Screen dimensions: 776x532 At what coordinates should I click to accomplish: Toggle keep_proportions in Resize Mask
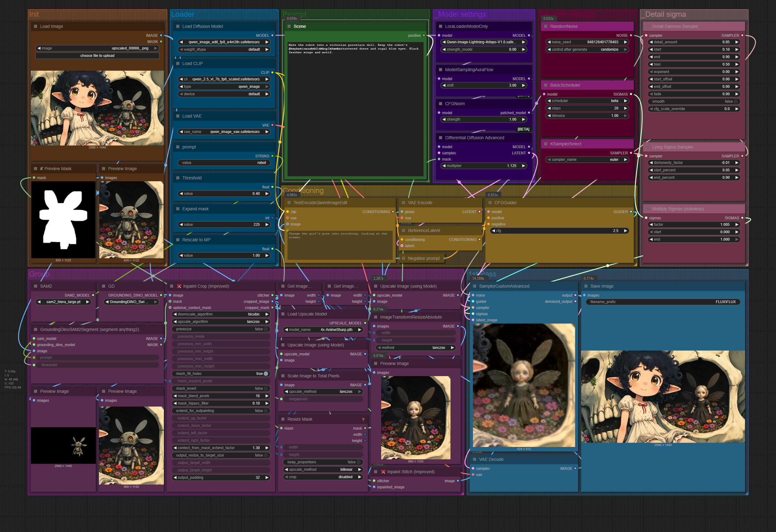[358, 462]
